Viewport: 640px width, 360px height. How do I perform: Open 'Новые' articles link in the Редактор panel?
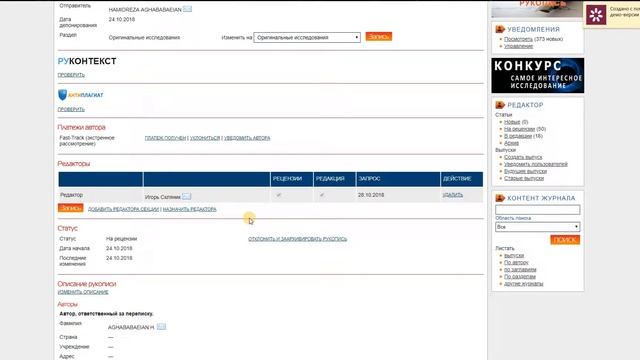click(512, 122)
